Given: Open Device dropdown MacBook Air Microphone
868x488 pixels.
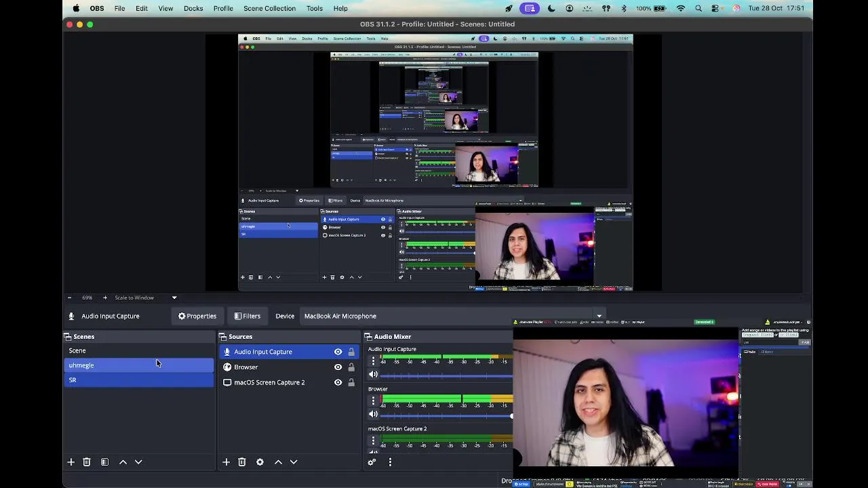Looking at the screenshot, I should 453,316.
